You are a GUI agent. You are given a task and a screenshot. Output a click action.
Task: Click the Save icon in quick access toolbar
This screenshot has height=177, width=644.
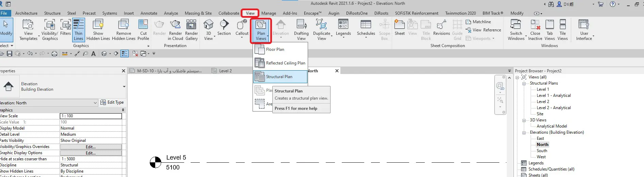(10, 54)
